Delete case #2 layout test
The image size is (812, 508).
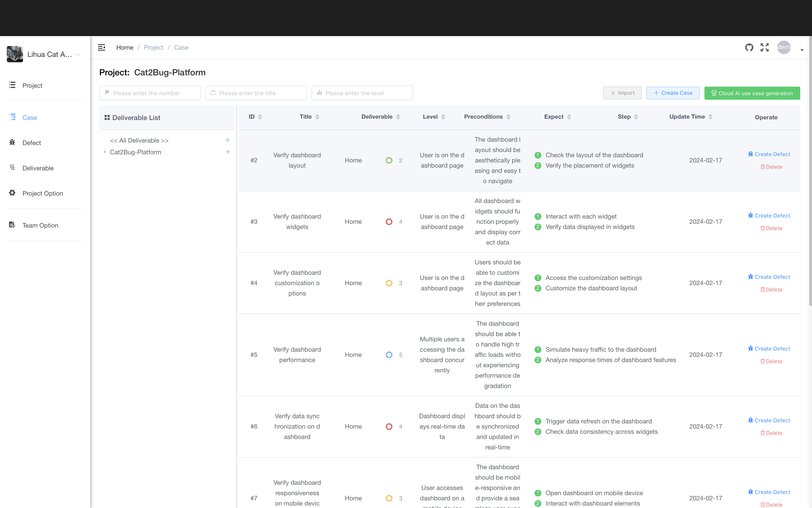pyautogui.click(x=771, y=167)
